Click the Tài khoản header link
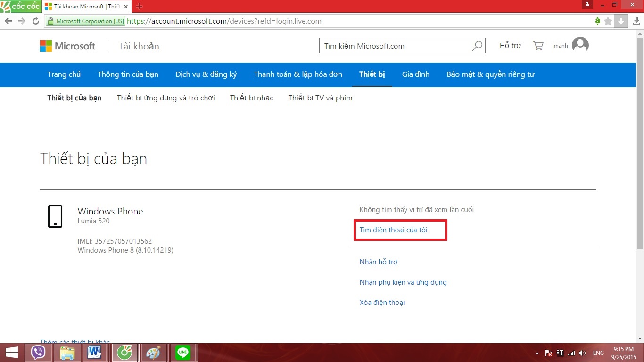 point(139,46)
